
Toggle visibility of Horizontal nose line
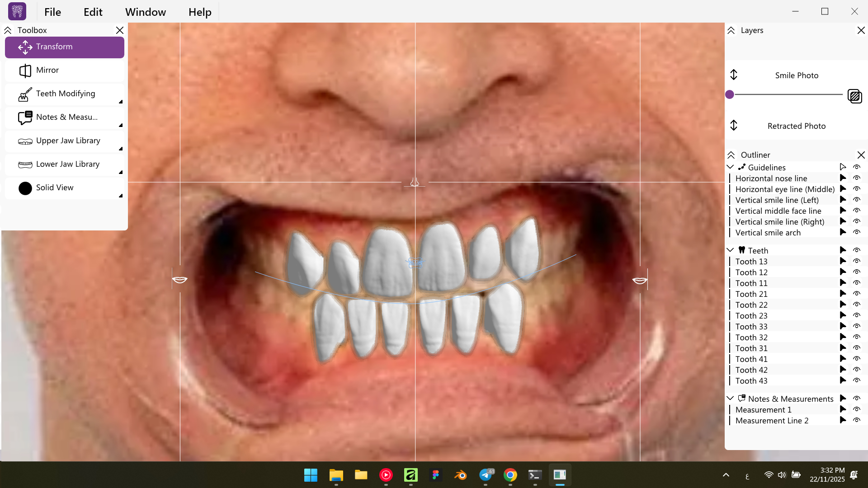point(856,178)
